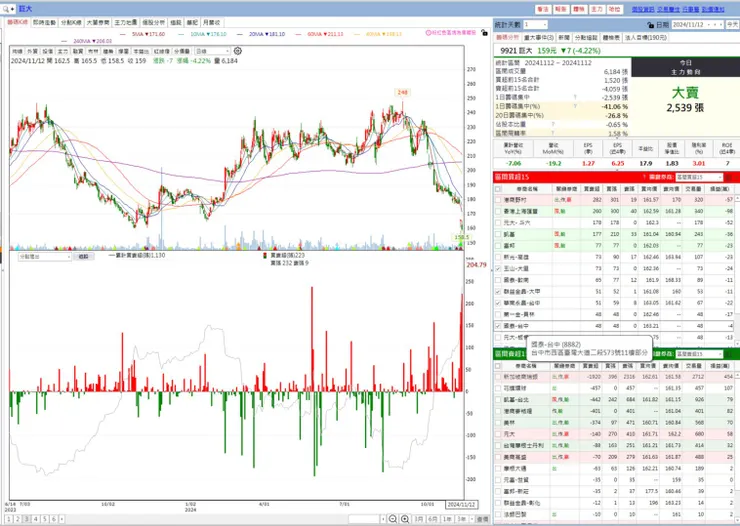Open 關鍵券商 dropdown in sell header

[698, 354]
